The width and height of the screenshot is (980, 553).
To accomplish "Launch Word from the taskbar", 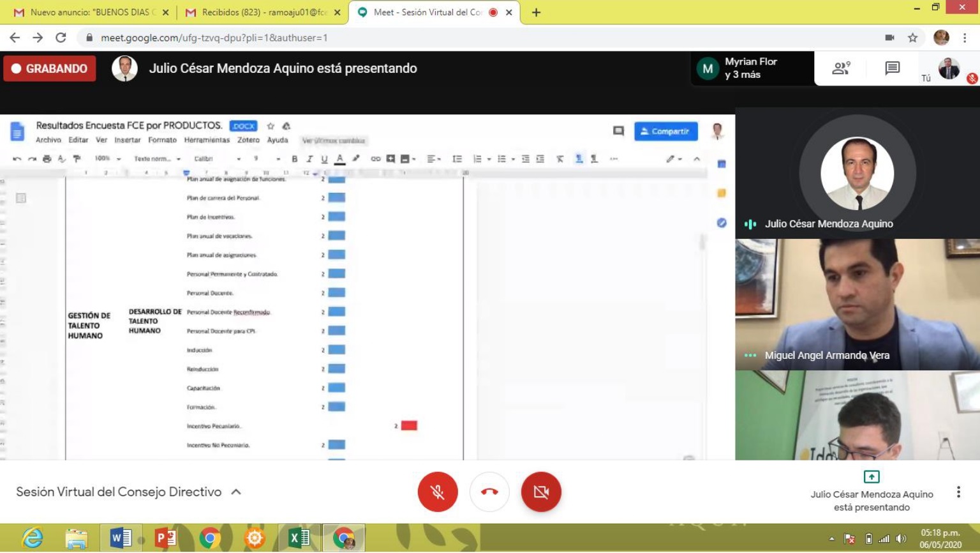I will pos(120,538).
